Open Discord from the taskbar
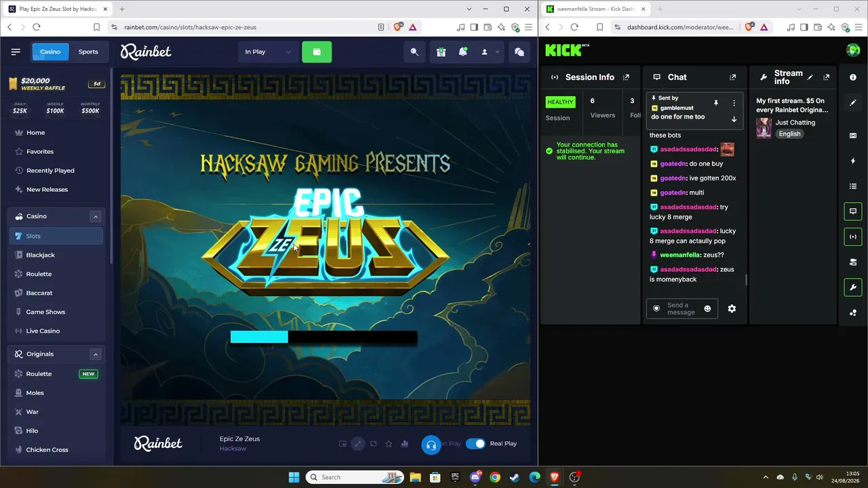Image resolution: width=868 pixels, height=488 pixels. click(475, 477)
